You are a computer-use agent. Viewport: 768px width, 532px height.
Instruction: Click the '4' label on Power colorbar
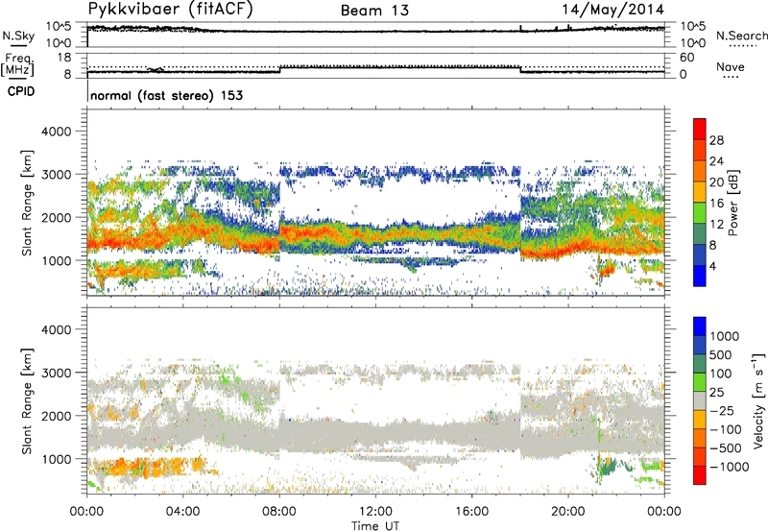712,266
